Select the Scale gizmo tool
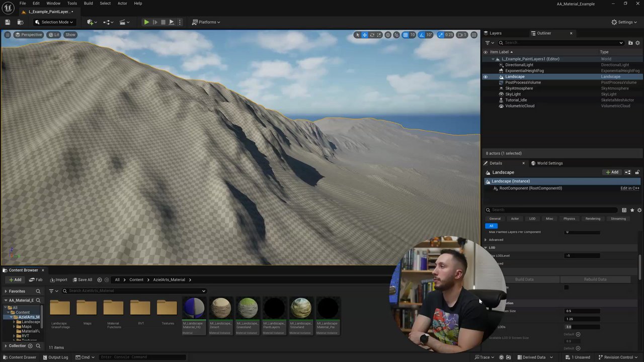The width and height of the screenshot is (644, 362). 379,35
